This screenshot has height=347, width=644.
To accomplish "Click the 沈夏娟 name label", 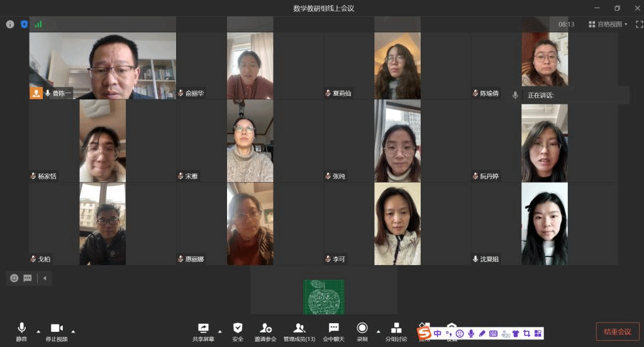I will pyautogui.click(x=489, y=259).
